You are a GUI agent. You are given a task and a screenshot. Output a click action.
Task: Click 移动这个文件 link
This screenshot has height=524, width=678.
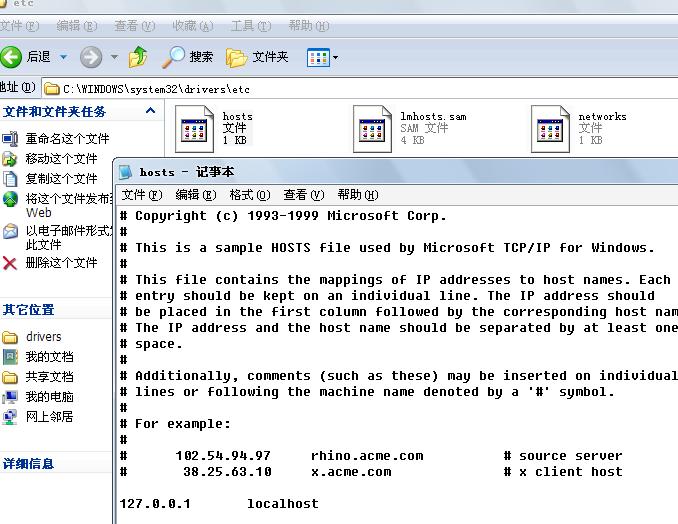pos(61,159)
